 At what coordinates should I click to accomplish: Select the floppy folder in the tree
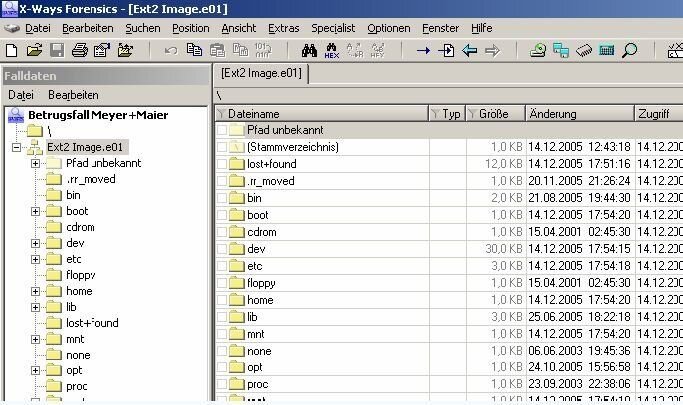pos(81,275)
